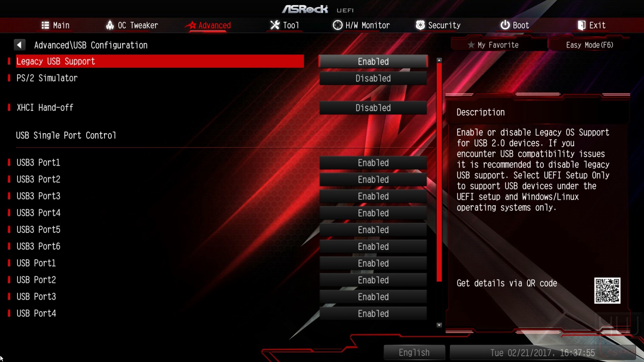Toggle the USB3 Port1 Enabled value
Screen dimensions: 644x362
coord(373,163)
